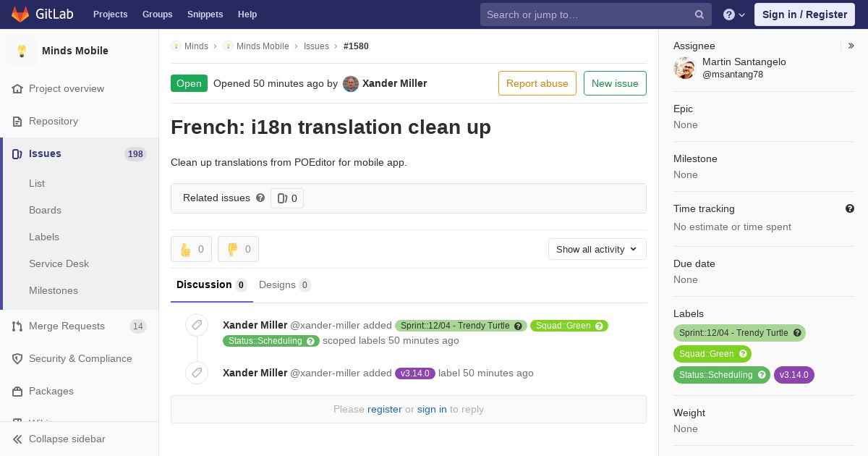Click help icon on Sprint sidebar label
Screen dimensions: 868x456
pyautogui.click(x=797, y=333)
